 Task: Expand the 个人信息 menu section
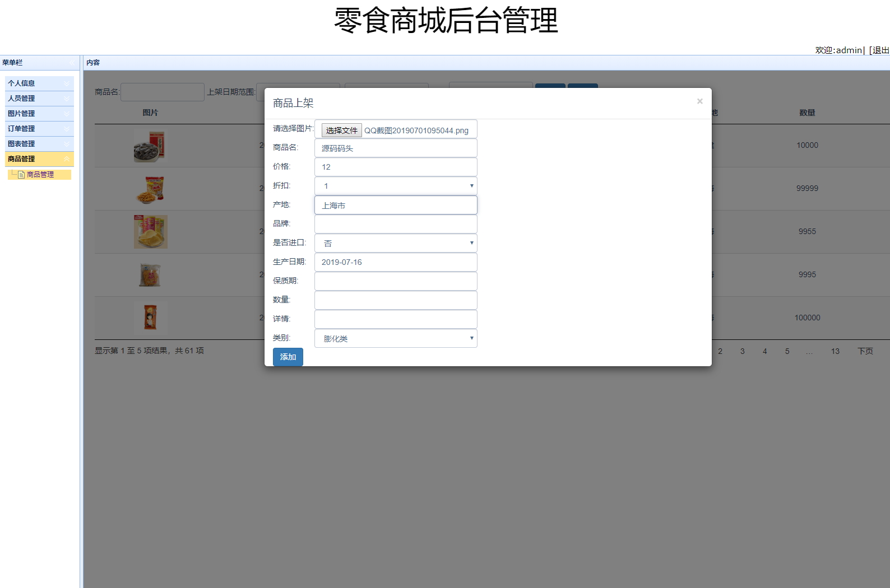point(39,83)
